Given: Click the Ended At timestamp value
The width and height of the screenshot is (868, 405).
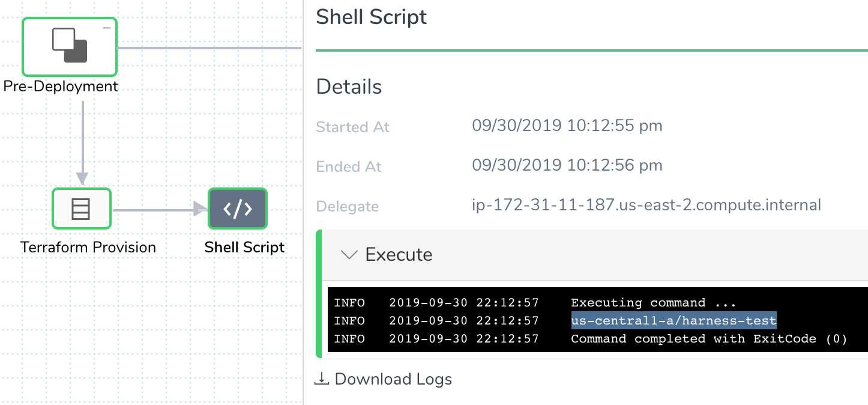Looking at the screenshot, I should pyautogui.click(x=567, y=165).
